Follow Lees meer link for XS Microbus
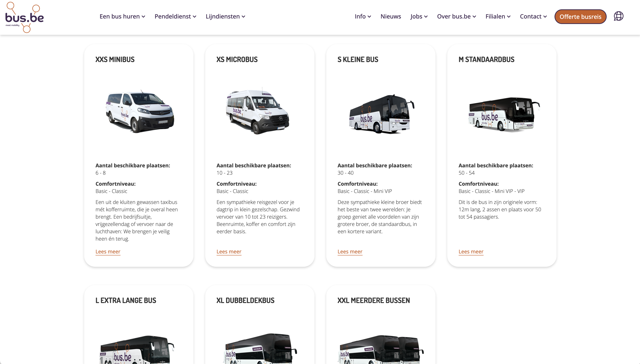 229,252
